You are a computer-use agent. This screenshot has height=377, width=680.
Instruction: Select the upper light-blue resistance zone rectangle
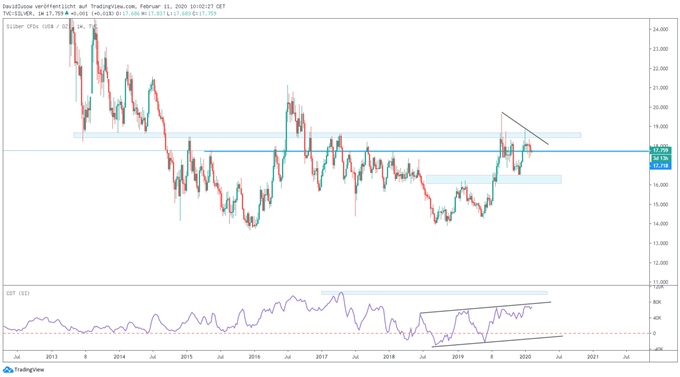point(327,135)
